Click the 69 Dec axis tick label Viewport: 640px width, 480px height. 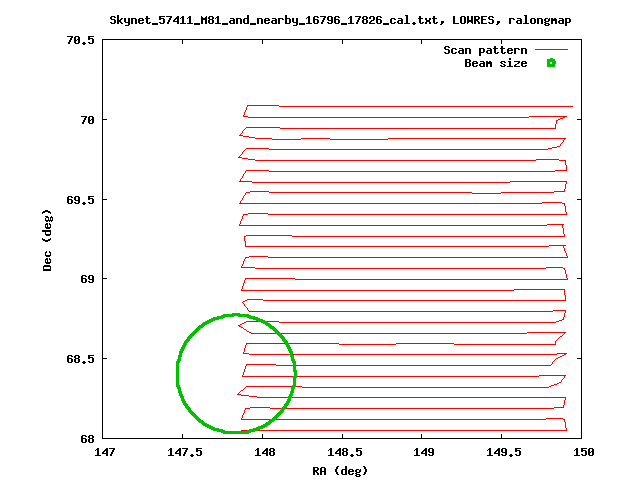pyautogui.click(x=87, y=279)
